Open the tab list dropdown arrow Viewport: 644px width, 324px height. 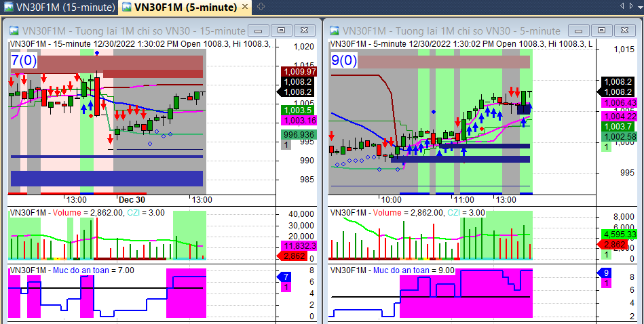coord(640,5)
